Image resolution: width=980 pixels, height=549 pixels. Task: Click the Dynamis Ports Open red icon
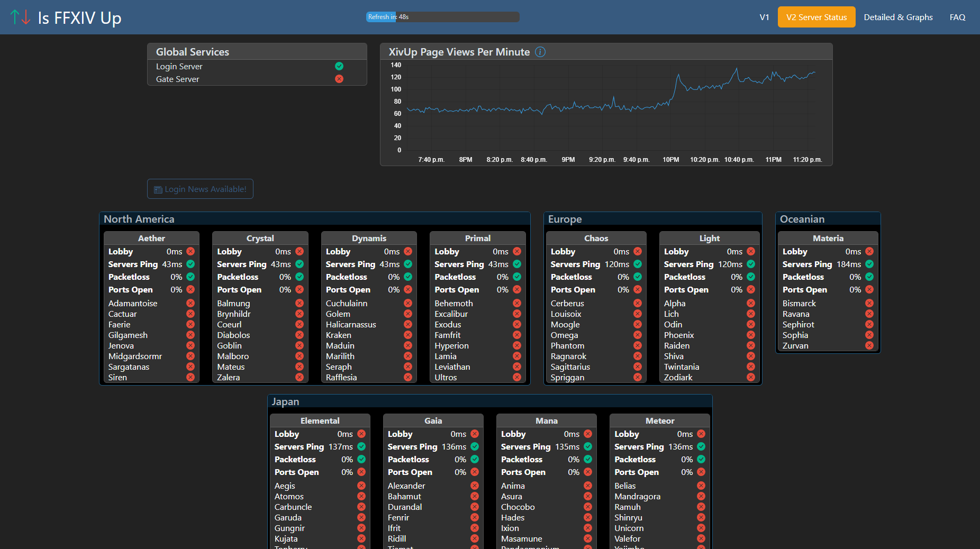(408, 289)
